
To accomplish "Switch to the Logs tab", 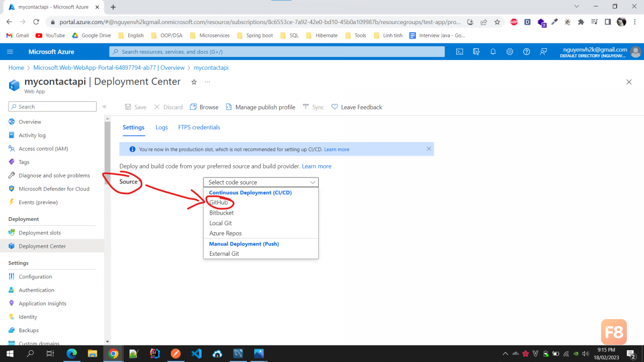I will (x=162, y=128).
